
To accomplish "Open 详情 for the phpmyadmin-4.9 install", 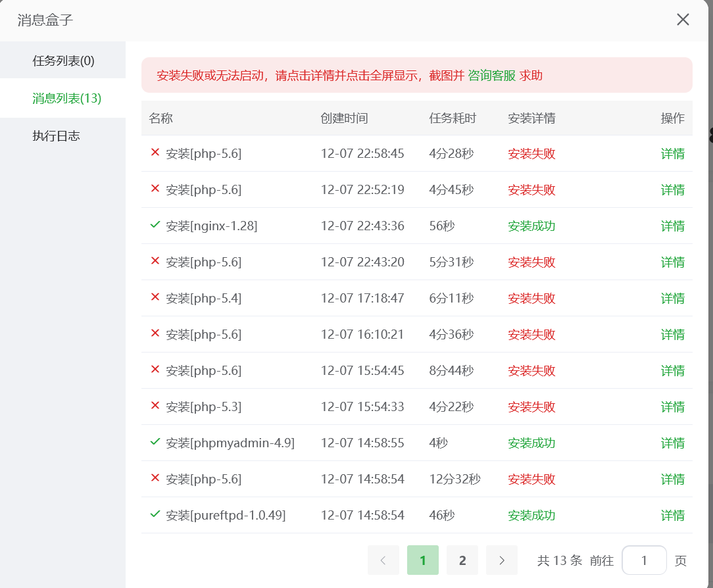I will pos(672,443).
